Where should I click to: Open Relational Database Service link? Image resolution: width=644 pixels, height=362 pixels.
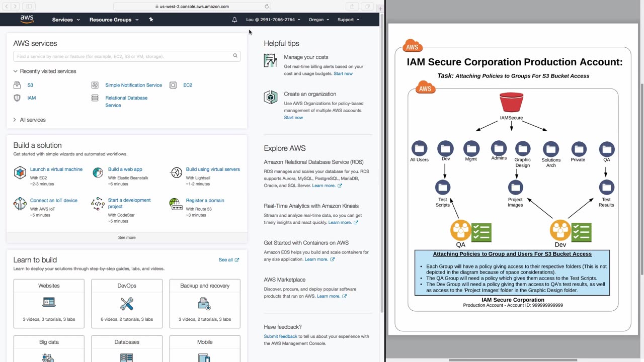(x=126, y=102)
